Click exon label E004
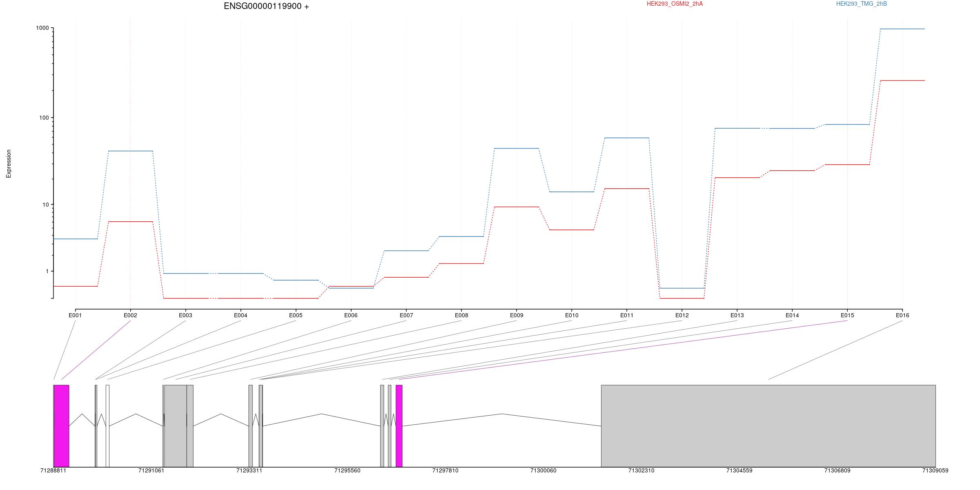The width and height of the screenshot is (980, 490). coord(241,315)
